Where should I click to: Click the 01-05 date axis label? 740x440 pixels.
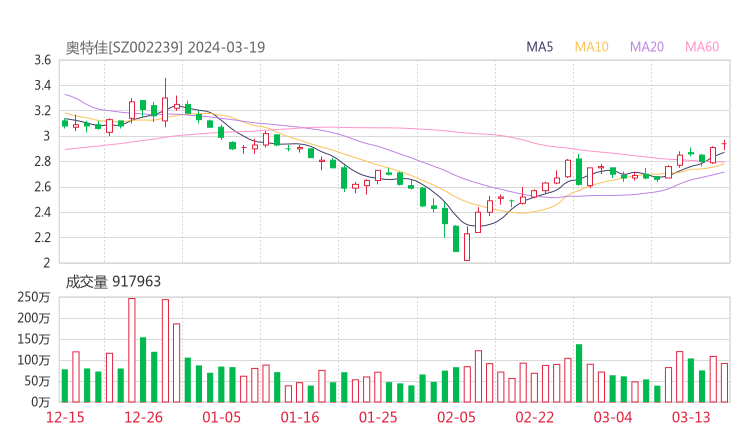221,417
